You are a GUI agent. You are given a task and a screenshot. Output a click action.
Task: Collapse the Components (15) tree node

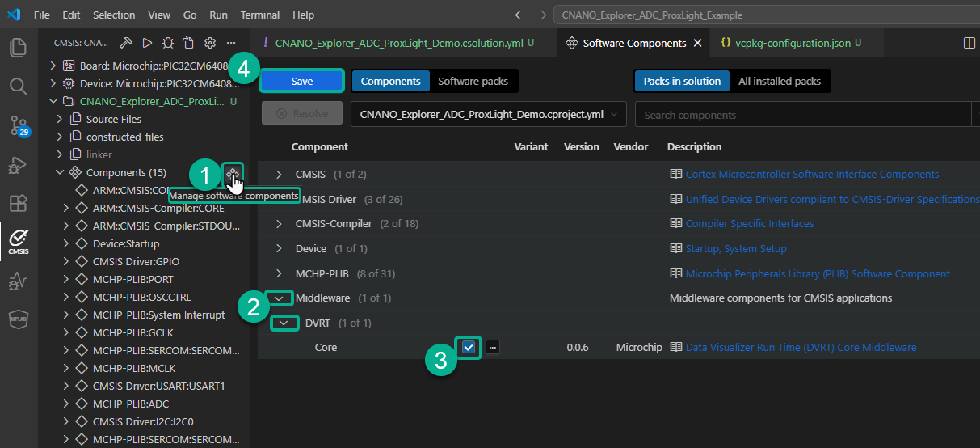click(x=60, y=172)
